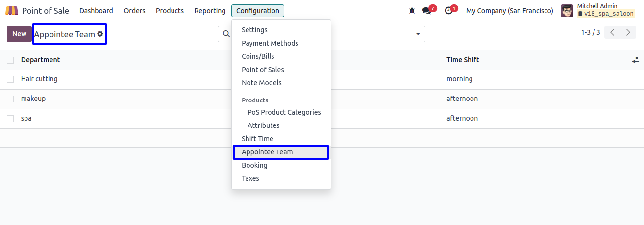
Task: Open the Appointee Team gear actions
Action: (x=100, y=34)
